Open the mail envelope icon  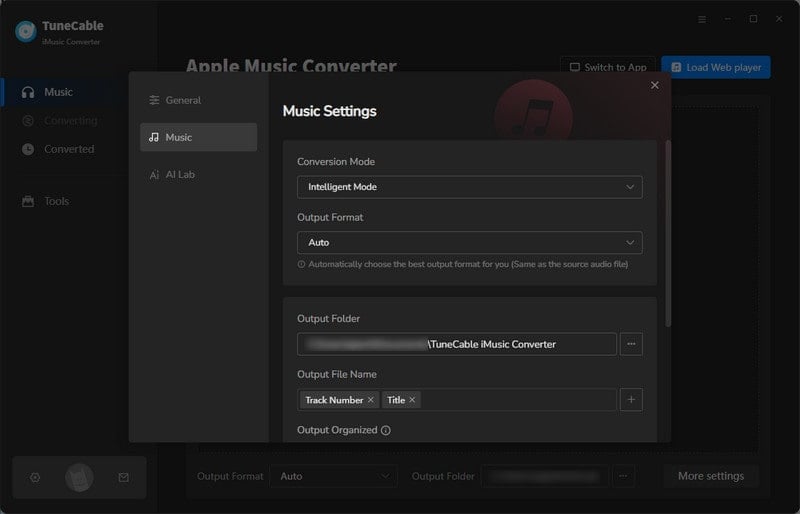[123, 478]
